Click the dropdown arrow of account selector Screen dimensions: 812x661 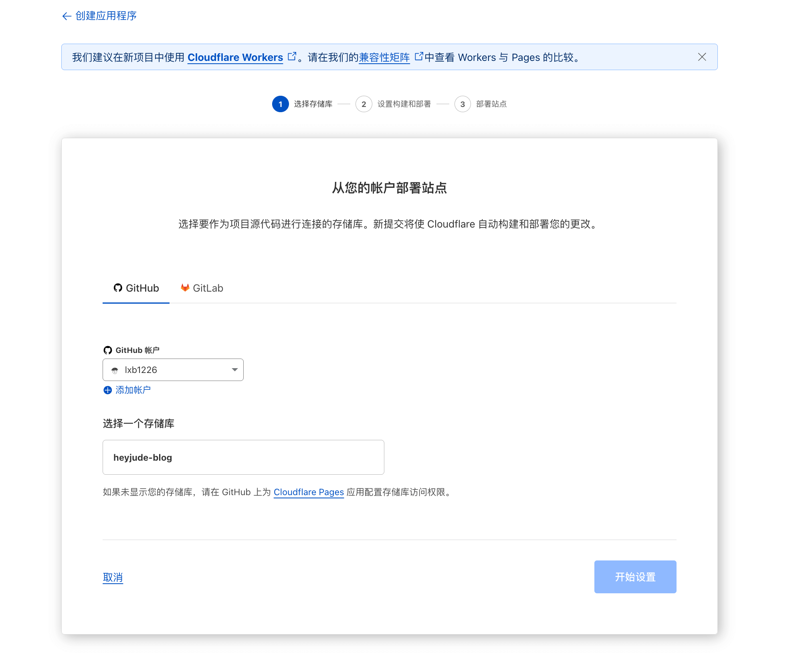(x=235, y=370)
